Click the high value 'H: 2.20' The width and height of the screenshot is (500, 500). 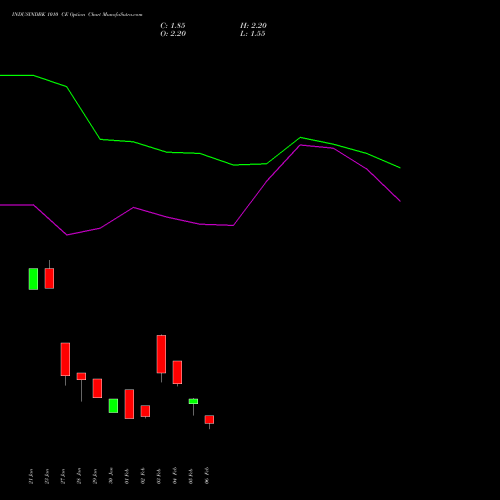[x=253, y=26]
